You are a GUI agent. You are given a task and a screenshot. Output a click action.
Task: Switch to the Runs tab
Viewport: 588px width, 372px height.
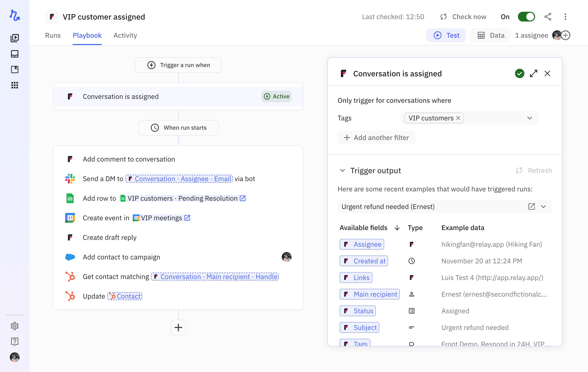[53, 35]
